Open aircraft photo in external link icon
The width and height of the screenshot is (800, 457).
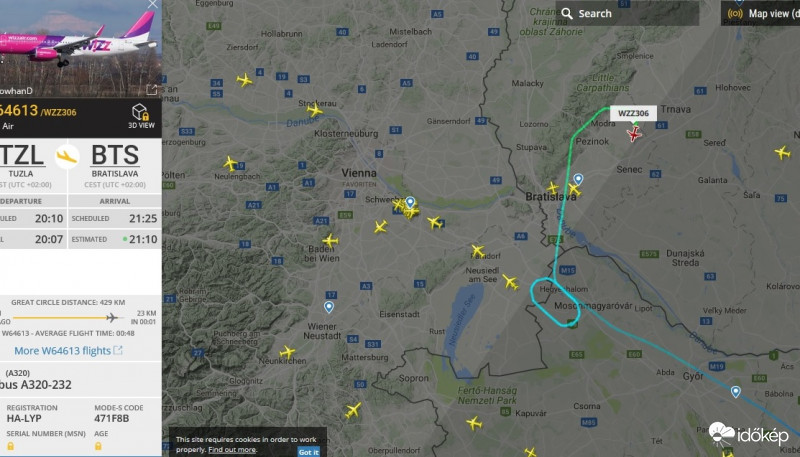coord(152,90)
